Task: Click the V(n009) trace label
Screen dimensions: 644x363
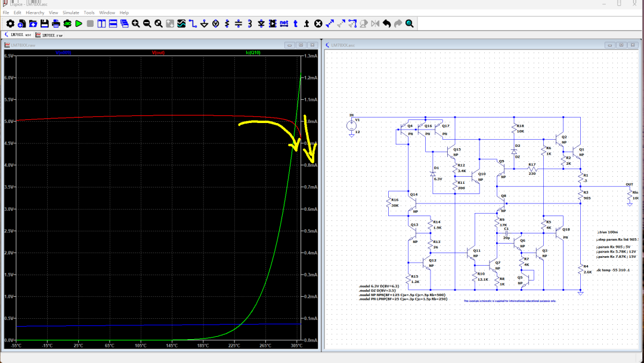Action: click(63, 53)
